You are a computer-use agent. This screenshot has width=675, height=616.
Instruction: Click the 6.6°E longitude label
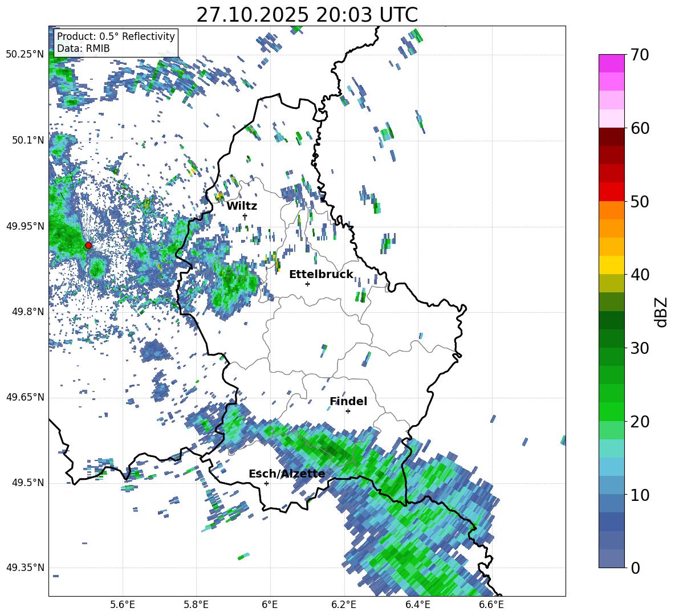click(x=491, y=605)
